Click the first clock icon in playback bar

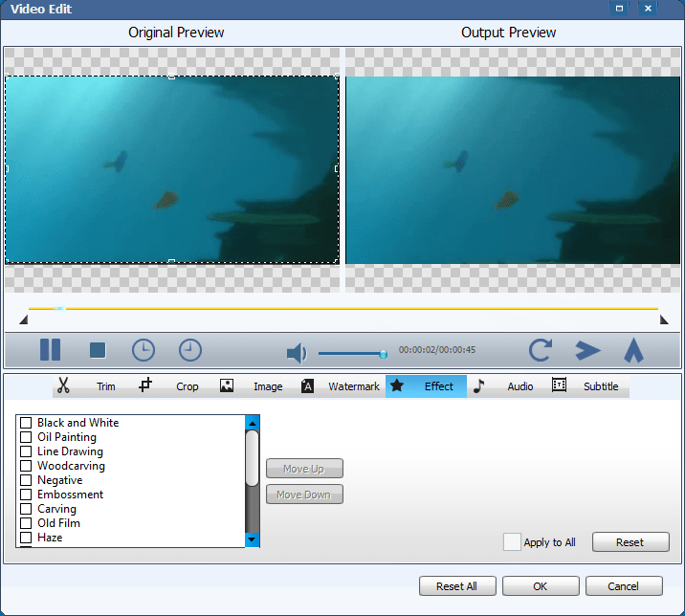pos(144,350)
